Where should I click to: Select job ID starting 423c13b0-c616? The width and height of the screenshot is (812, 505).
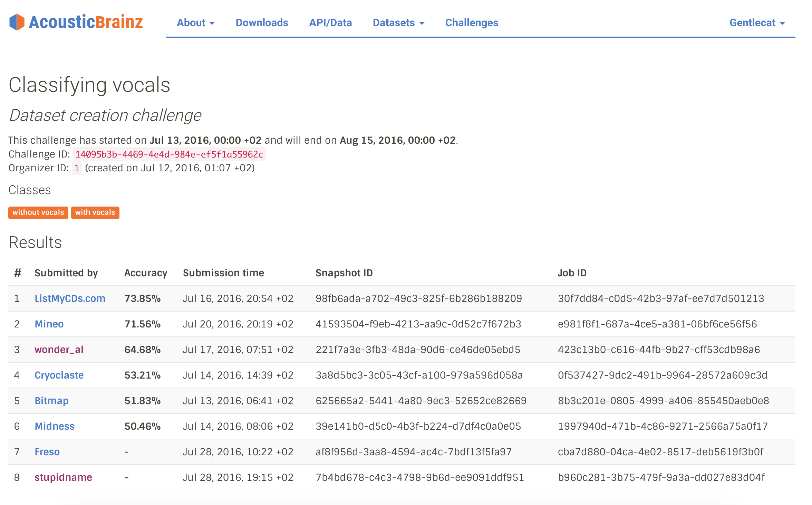coord(659,350)
